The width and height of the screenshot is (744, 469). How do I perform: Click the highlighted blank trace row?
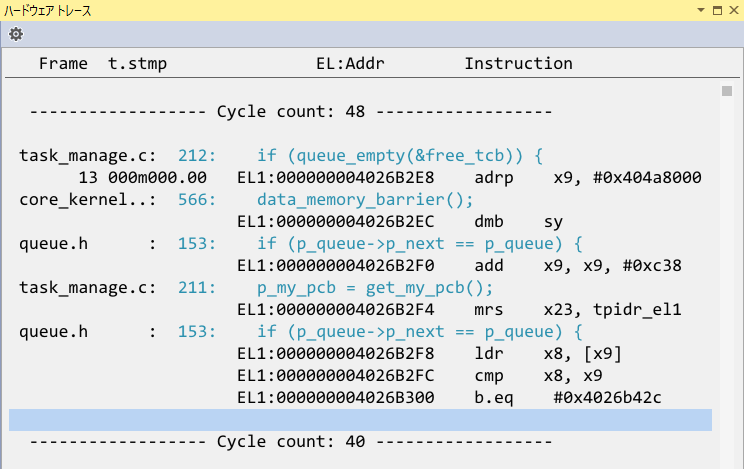point(360,420)
